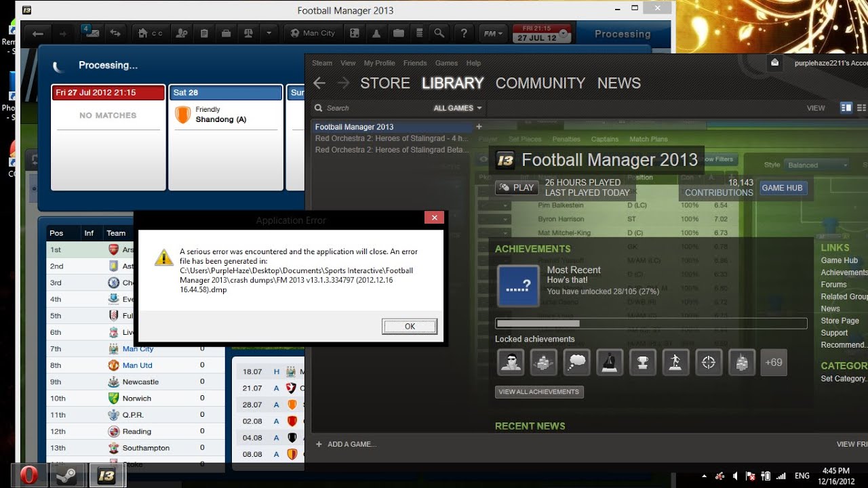
Task: Switch Steam library to detail view icon
Action: pyautogui.click(x=846, y=108)
